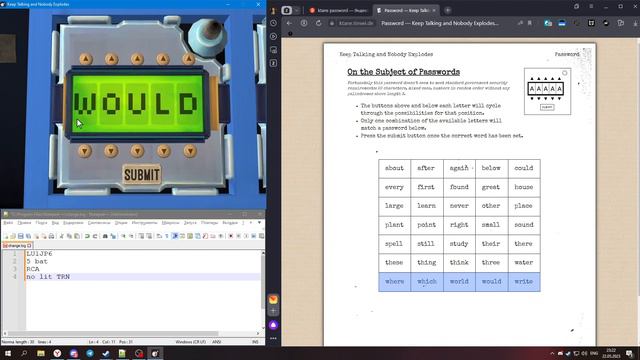Click the 'would' cell in password table

(491, 282)
